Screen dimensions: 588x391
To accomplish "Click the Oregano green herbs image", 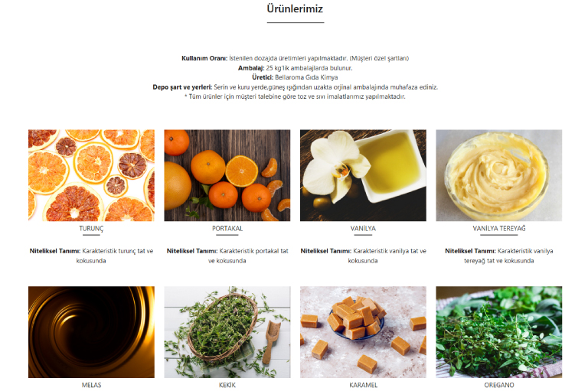I will click(498, 332).
